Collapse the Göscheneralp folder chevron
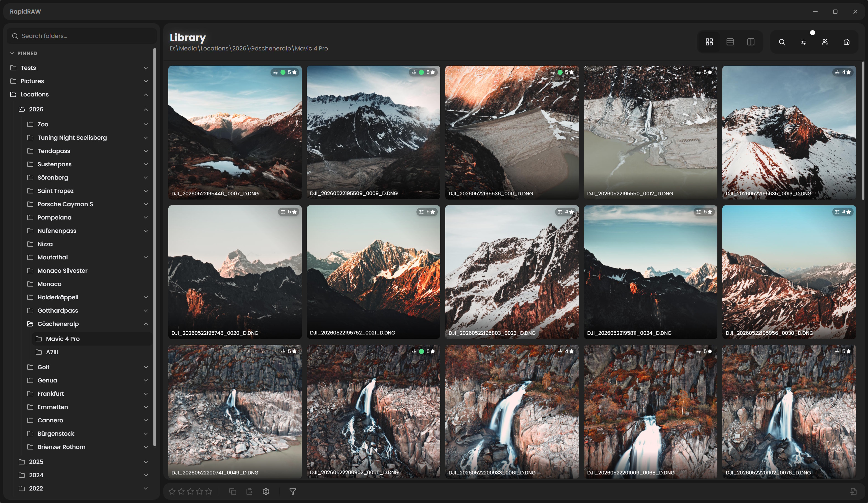Screen dimensions: 868x503 tap(146, 324)
